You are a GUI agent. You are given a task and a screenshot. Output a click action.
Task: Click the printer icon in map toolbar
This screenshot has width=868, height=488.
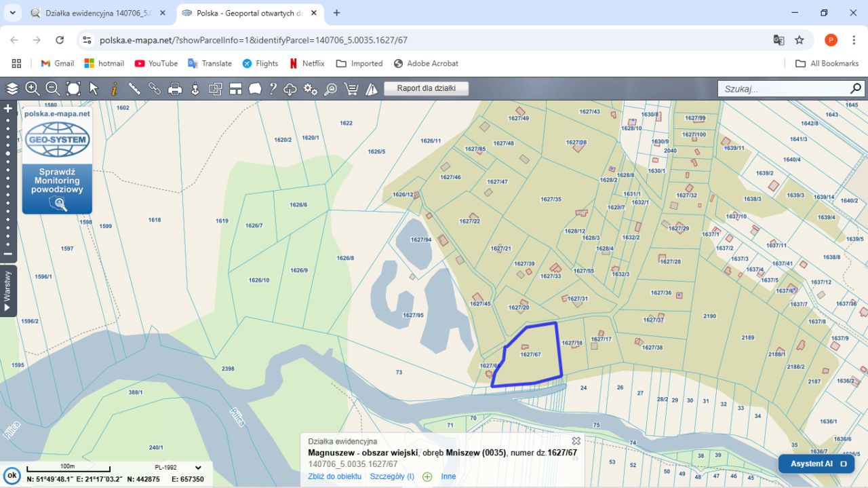coord(175,88)
